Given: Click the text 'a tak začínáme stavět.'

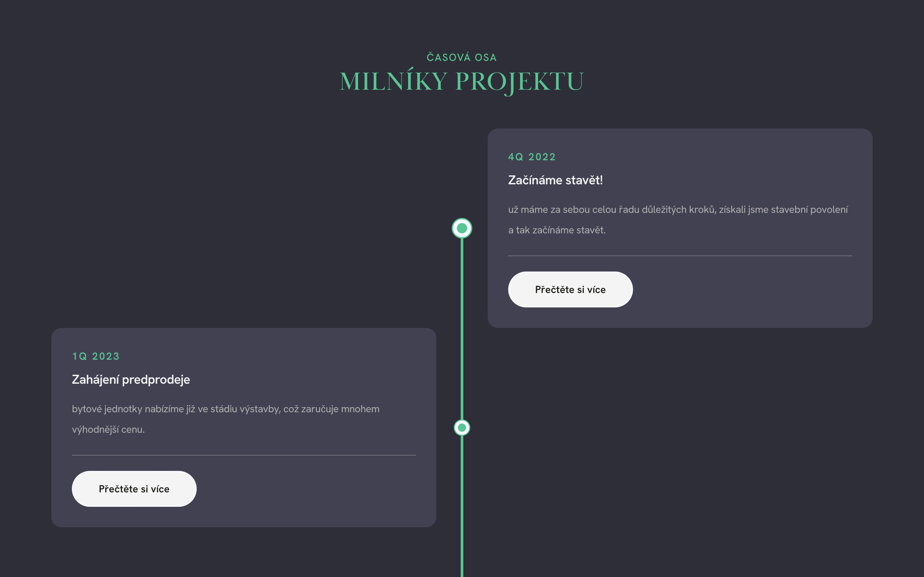Looking at the screenshot, I should coord(557,230).
